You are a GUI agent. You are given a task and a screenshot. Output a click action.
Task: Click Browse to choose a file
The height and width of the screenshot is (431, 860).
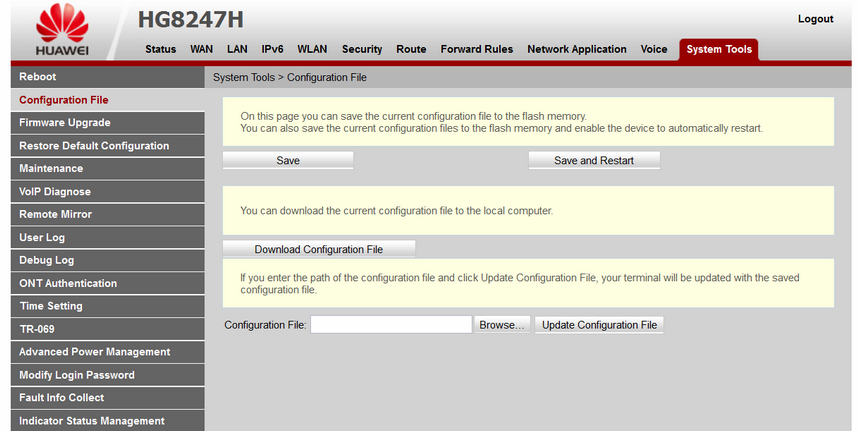click(501, 325)
